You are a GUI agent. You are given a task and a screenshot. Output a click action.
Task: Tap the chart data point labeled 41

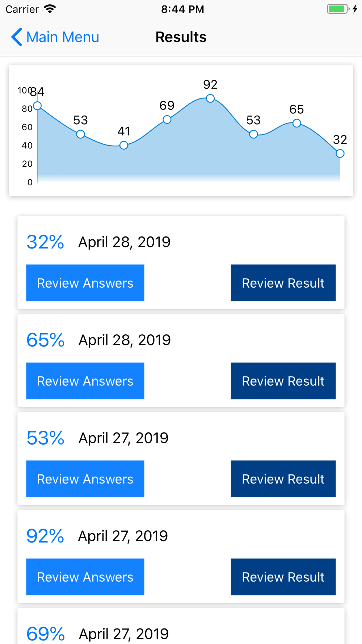click(x=124, y=145)
